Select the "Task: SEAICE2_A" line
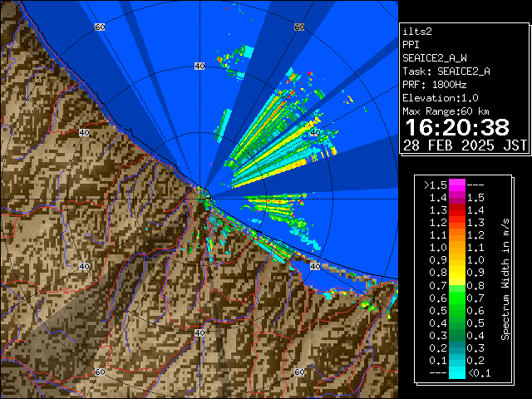 tap(446, 71)
